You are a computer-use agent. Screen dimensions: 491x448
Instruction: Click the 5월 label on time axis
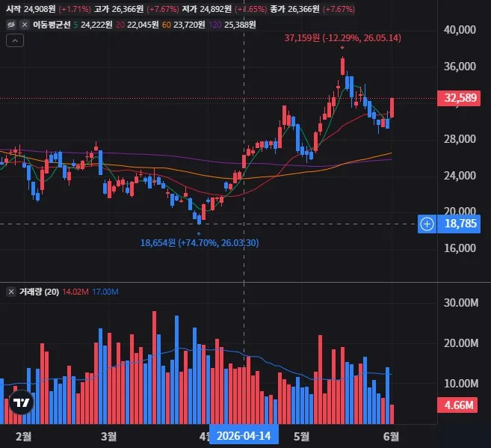[301, 436]
